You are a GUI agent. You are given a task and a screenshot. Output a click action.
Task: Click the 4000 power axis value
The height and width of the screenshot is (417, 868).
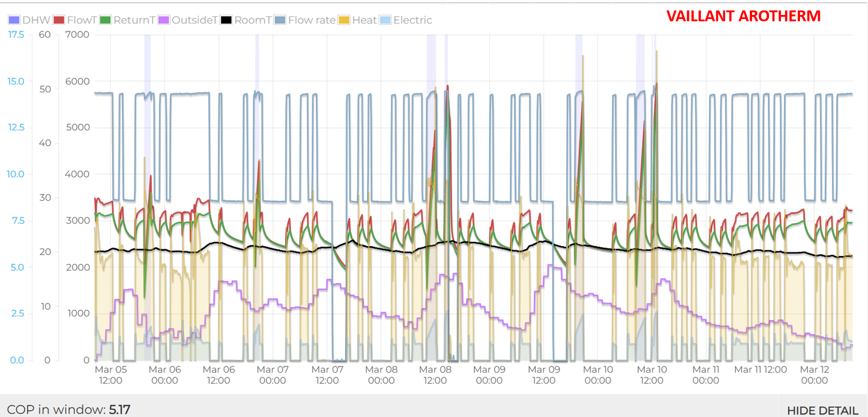[x=77, y=174]
